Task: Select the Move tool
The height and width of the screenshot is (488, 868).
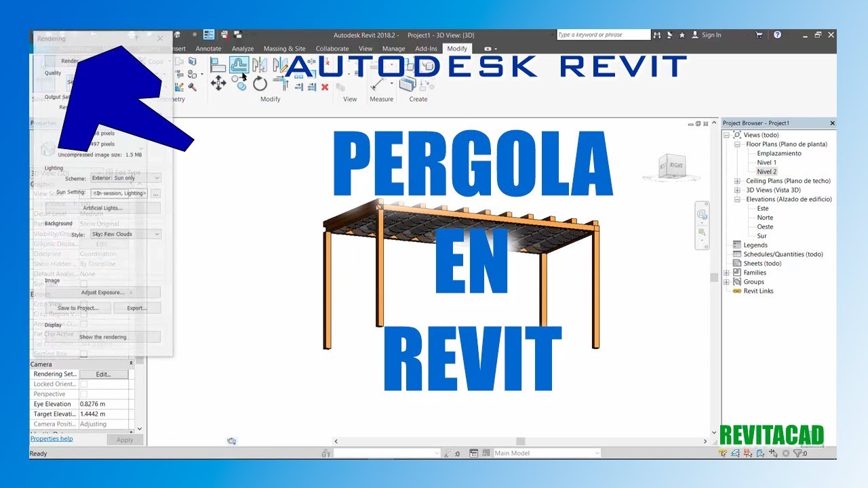Action: (x=218, y=83)
